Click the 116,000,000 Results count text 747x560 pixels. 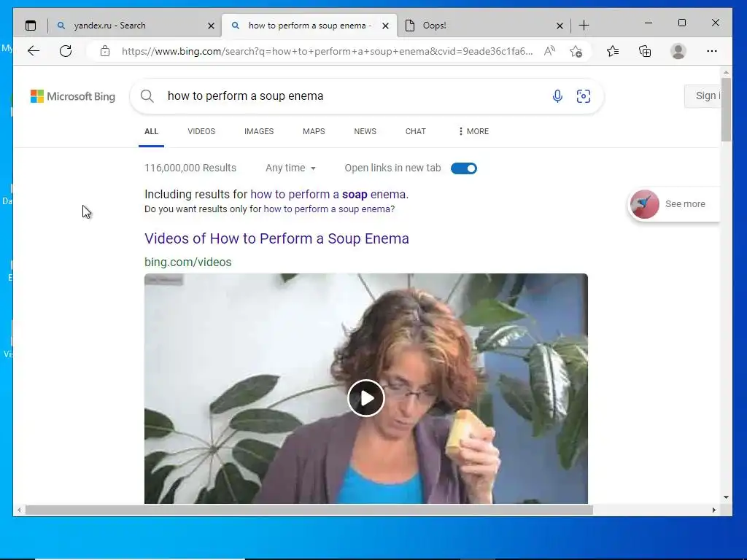click(190, 168)
